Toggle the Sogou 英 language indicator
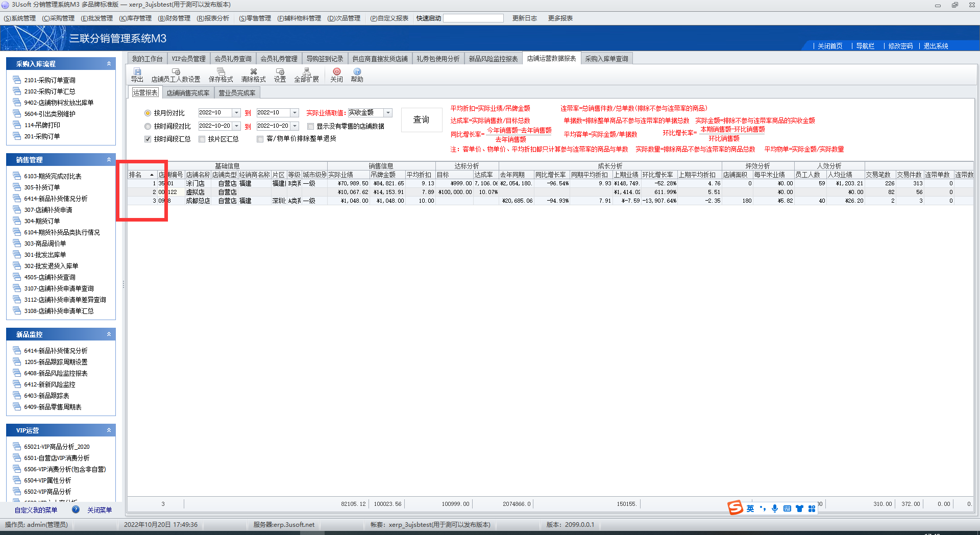This screenshot has height=535, width=980. tap(750, 508)
